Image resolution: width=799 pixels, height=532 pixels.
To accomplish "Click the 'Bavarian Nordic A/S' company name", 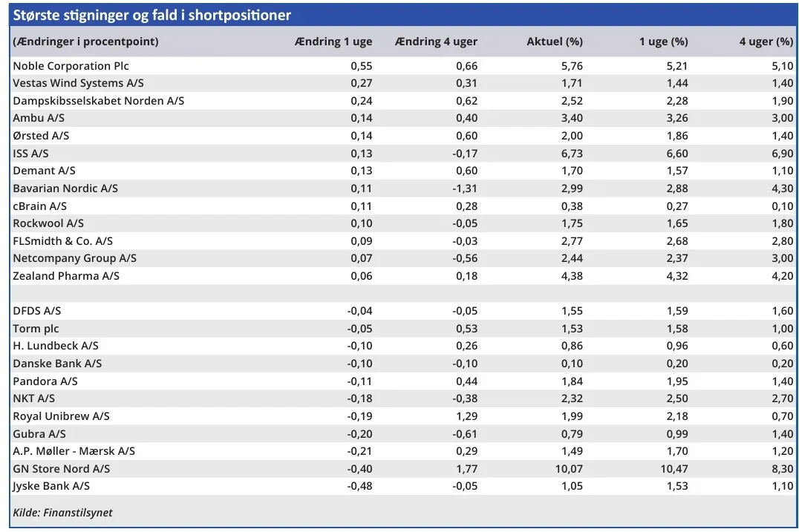I will (65, 188).
